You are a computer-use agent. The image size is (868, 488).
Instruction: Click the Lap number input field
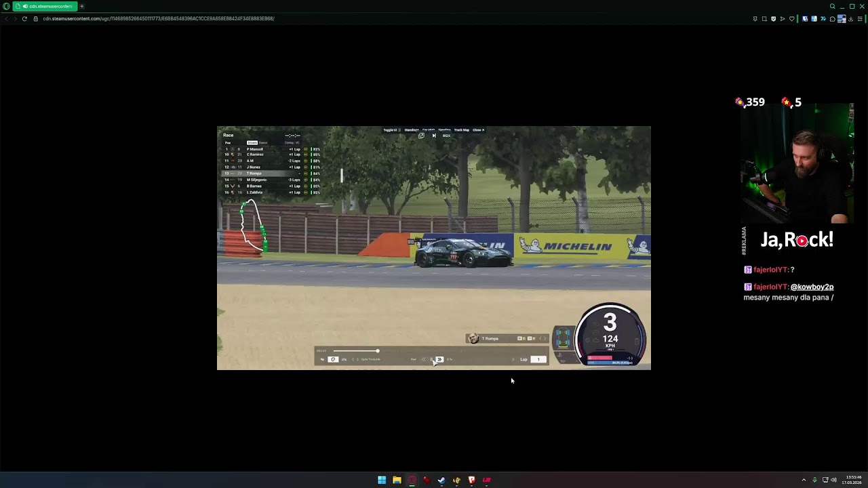tap(538, 359)
